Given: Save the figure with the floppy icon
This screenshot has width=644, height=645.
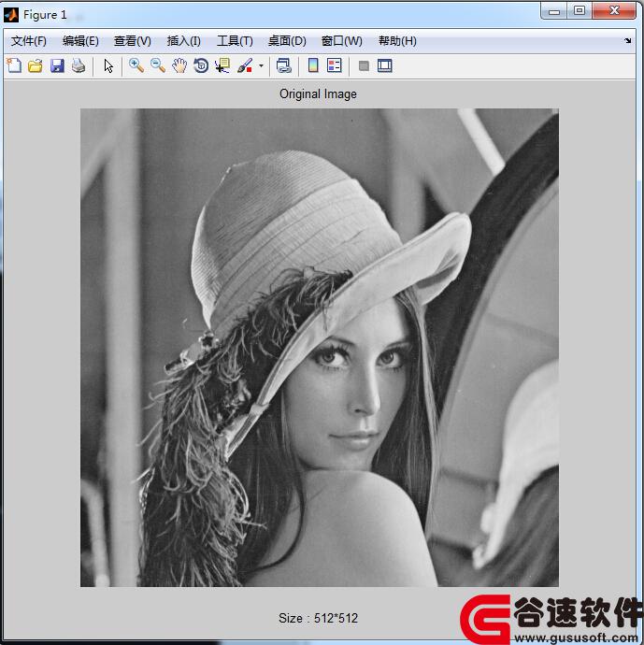Looking at the screenshot, I should pyautogui.click(x=57, y=65).
